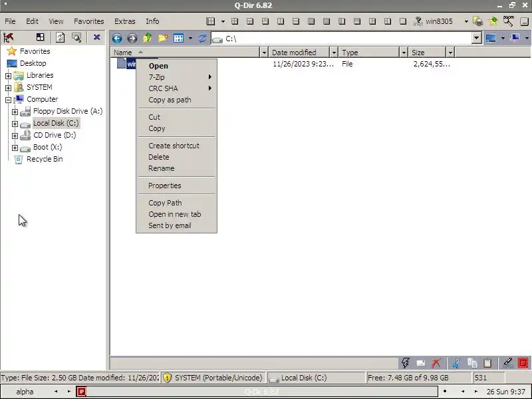Screen dimensions: 532x399
Task: Click the four-pane layout icon left of dropdown
Action: tap(210, 21)
